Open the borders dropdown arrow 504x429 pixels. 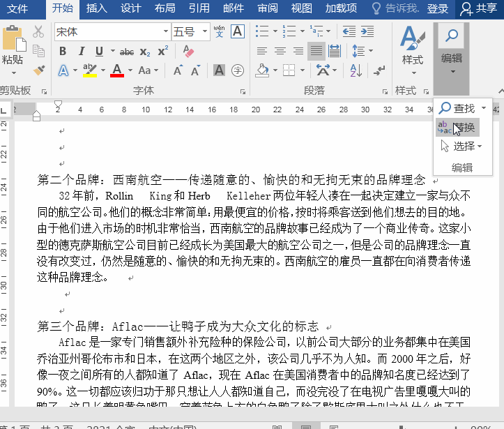pyautogui.click(x=303, y=70)
